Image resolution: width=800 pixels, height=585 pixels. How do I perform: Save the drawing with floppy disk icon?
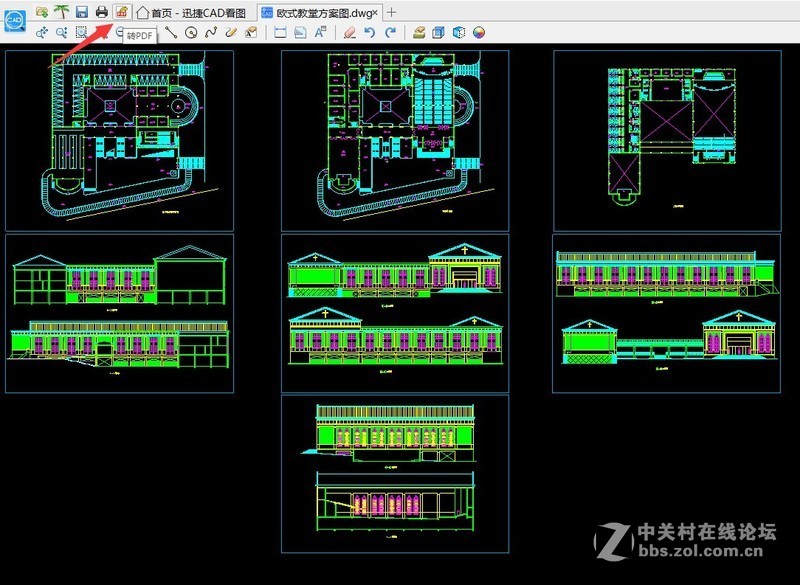82,11
